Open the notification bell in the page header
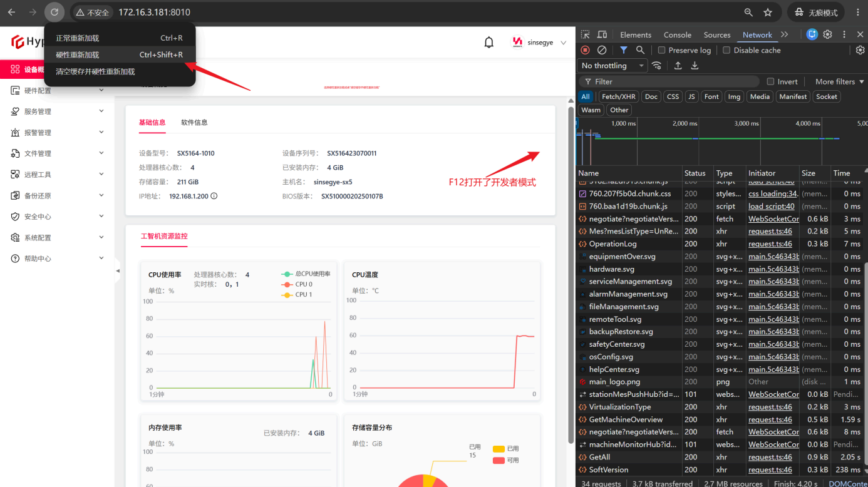Screen dimensions: 868x487 click(x=489, y=42)
